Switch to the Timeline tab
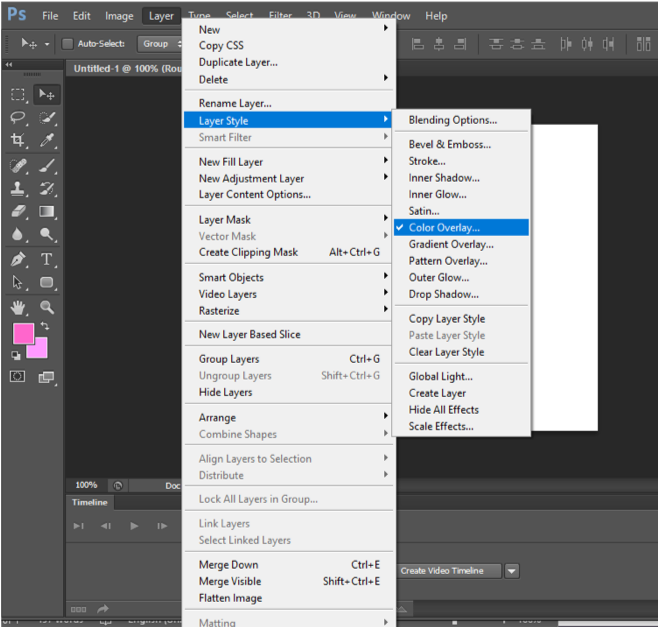The height and width of the screenshot is (627, 658). [x=89, y=502]
